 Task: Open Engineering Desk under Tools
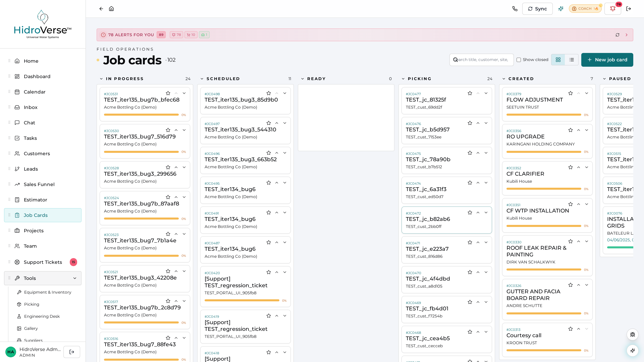tap(42, 316)
